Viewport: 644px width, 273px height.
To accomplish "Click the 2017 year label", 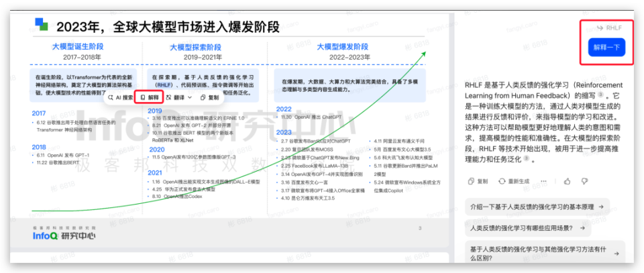I will point(39,113).
